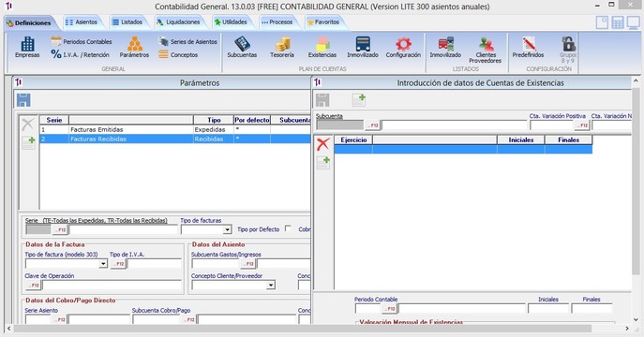644x337 pixels.
Task: Open Conceptos definitions
Action: click(x=178, y=54)
